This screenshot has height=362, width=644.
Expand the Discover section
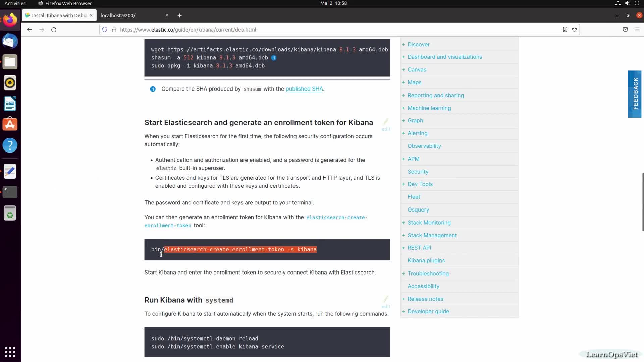(403, 44)
